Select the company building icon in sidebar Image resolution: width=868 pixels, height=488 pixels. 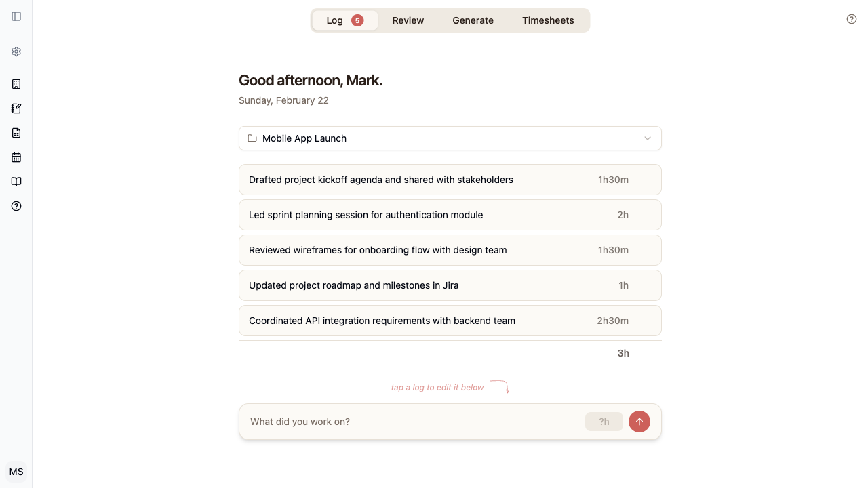point(16,84)
